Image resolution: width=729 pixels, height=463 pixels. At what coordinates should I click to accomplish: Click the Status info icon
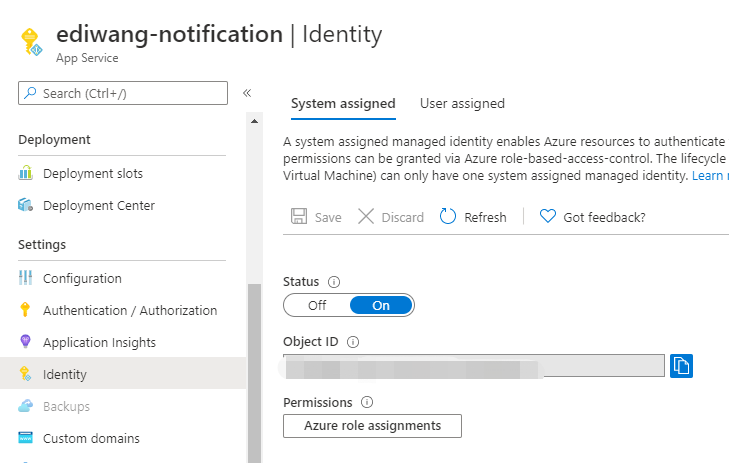pos(334,282)
